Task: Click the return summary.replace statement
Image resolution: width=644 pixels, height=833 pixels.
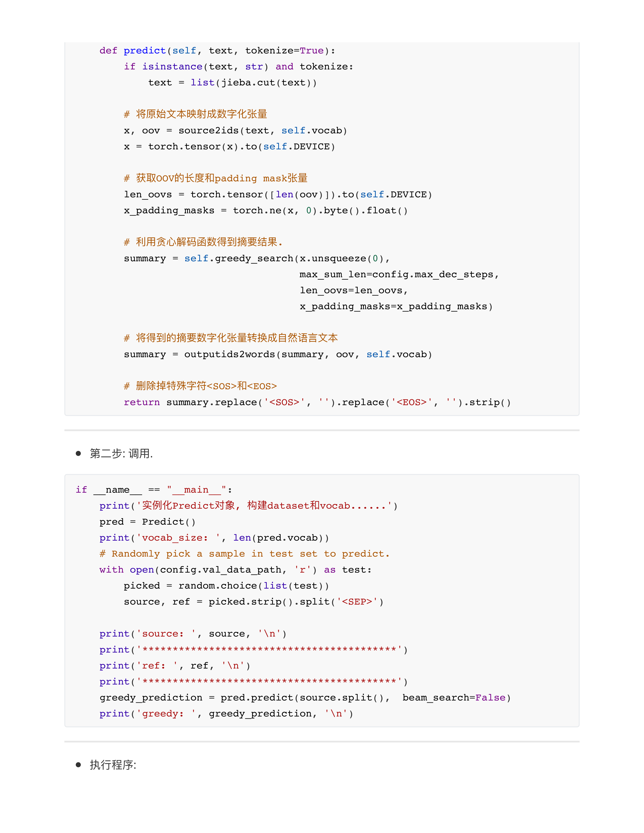Action: [317, 403]
